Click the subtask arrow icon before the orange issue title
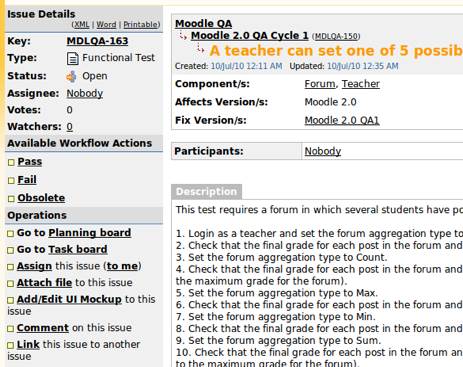 click(x=200, y=48)
